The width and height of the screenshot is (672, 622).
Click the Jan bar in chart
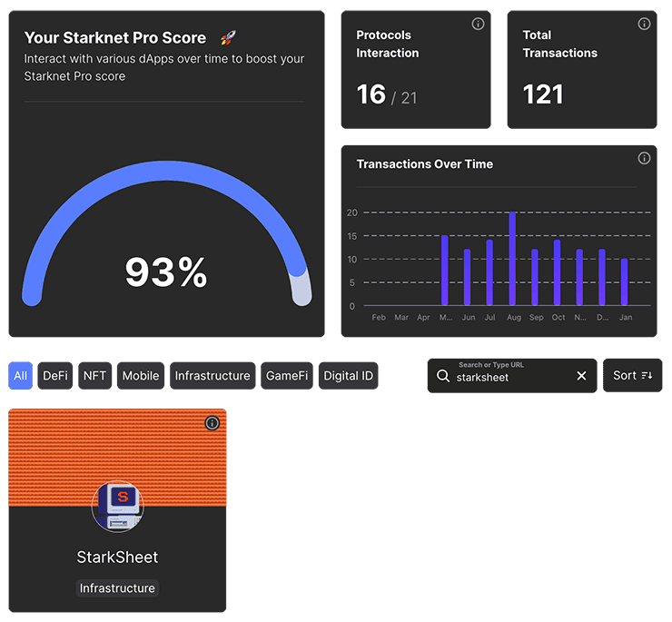point(625,282)
